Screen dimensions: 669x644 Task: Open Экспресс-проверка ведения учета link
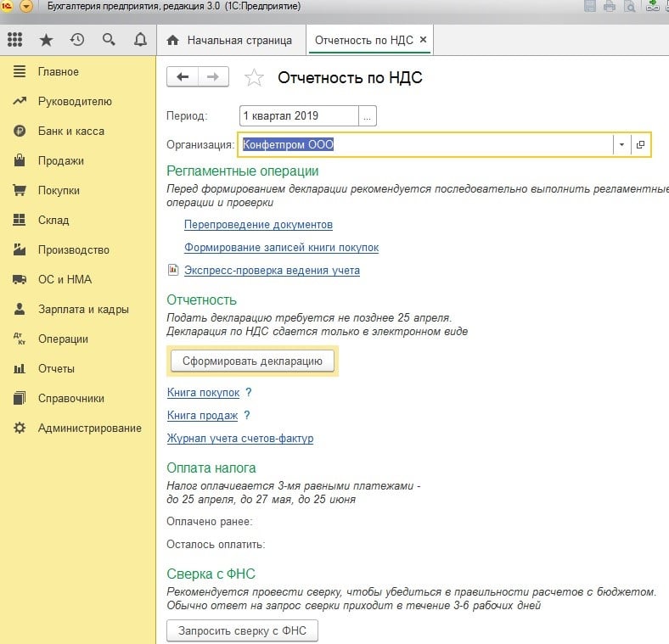pyautogui.click(x=272, y=271)
